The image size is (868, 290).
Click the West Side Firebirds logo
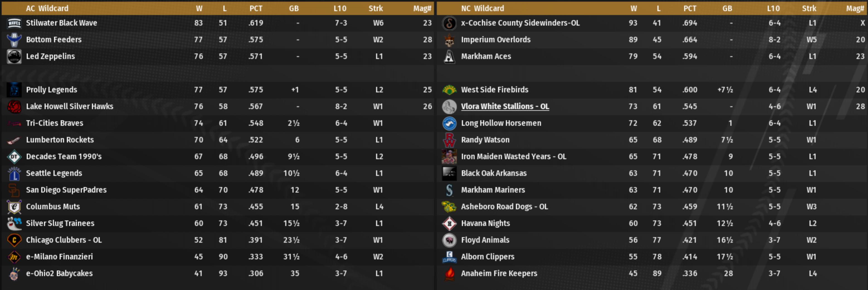click(449, 90)
